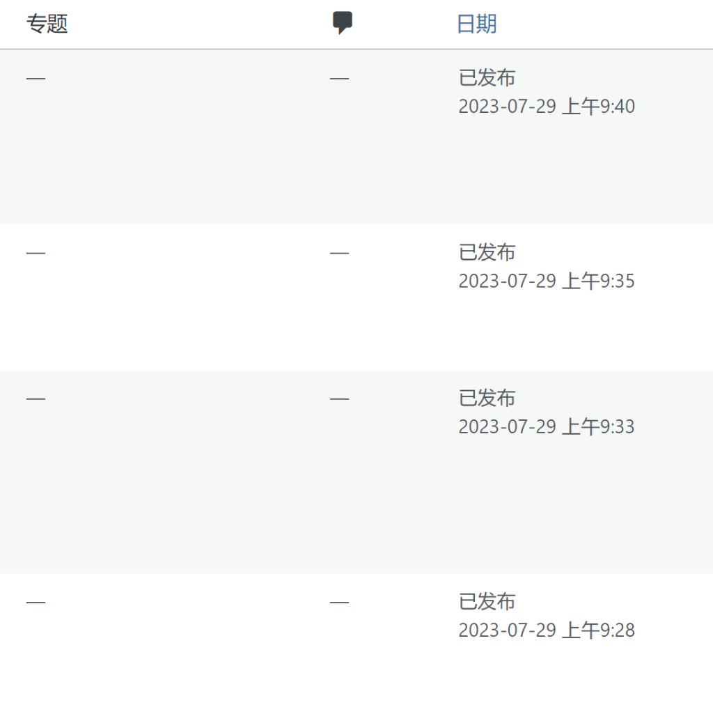Click the 专题 dash in the 9:33 row
This screenshot has width=713, height=728.
(36, 399)
